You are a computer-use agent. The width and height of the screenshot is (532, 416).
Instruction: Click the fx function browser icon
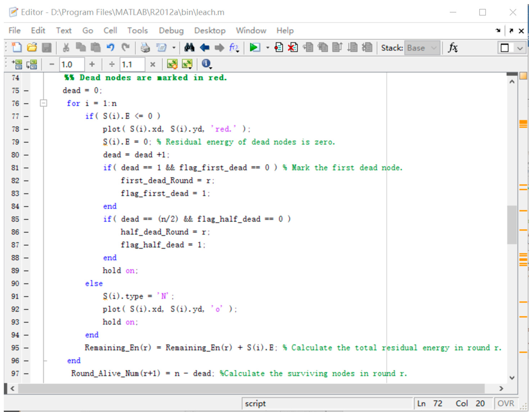click(x=453, y=48)
